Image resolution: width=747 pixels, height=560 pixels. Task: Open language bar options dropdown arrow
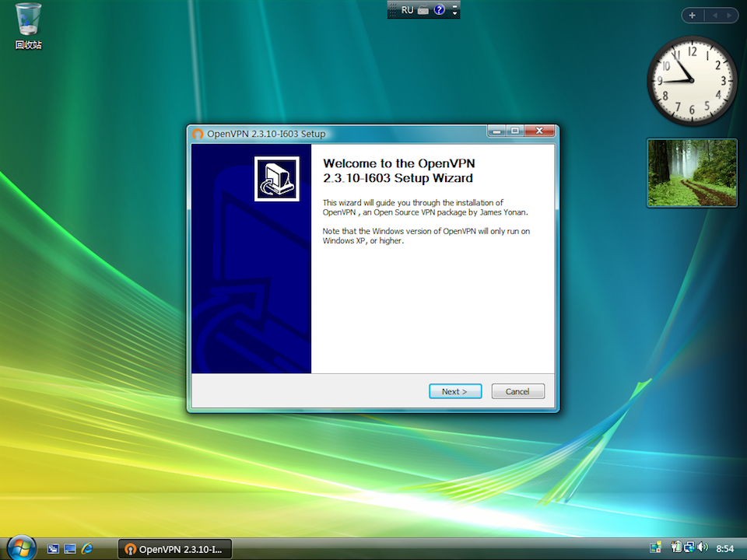[455, 13]
